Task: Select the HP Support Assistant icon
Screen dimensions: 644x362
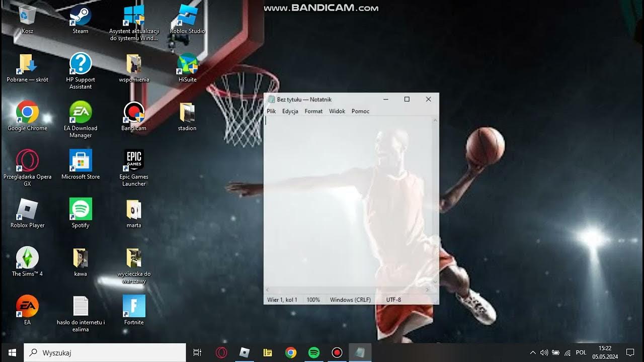Action: [x=80, y=71]
